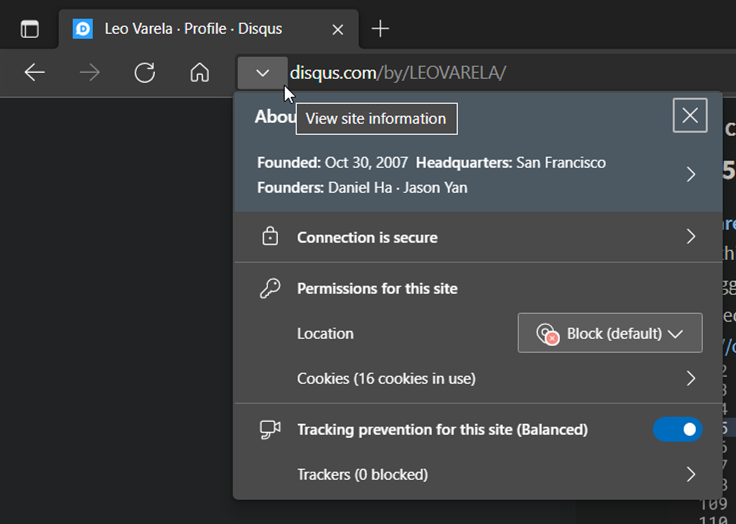Go back using the browser back arrow
This screenshot has height=524, width=736.
pos(35,73)
